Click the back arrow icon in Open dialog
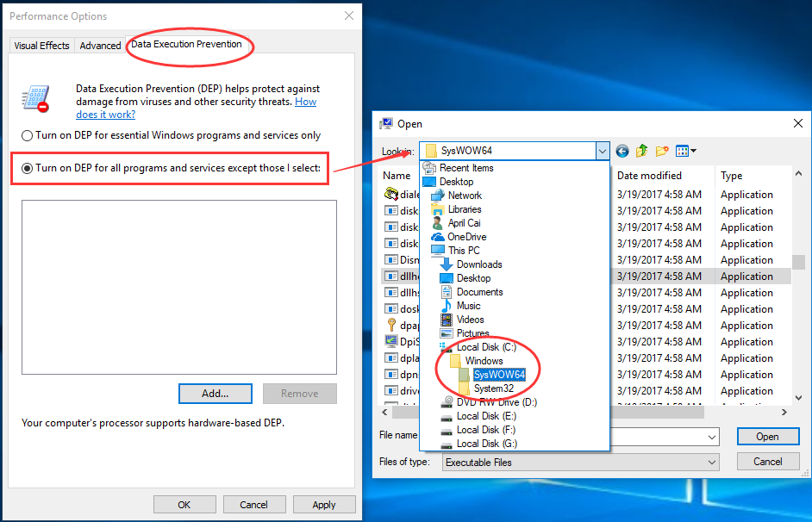 tap(622, 151)
